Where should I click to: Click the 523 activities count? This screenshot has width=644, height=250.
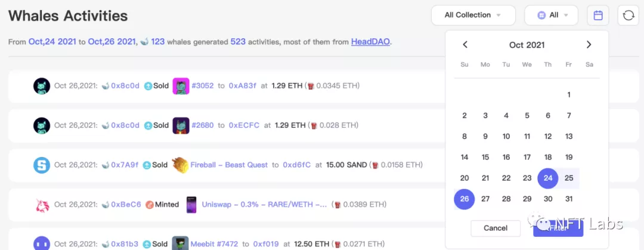point(237,42)
